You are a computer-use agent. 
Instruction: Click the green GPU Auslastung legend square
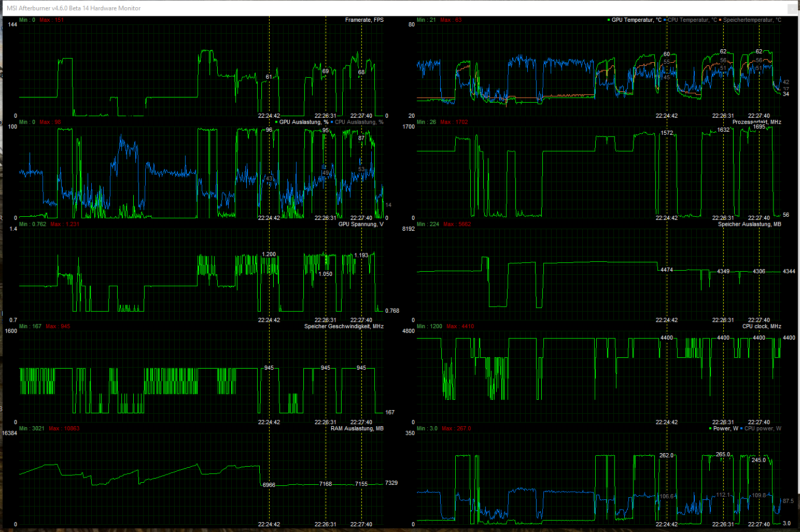(276, 122)
